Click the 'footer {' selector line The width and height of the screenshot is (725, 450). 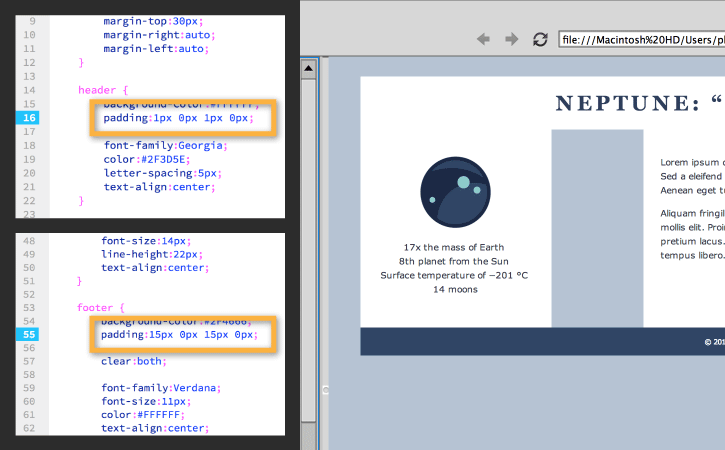click(x=101, y=308)
